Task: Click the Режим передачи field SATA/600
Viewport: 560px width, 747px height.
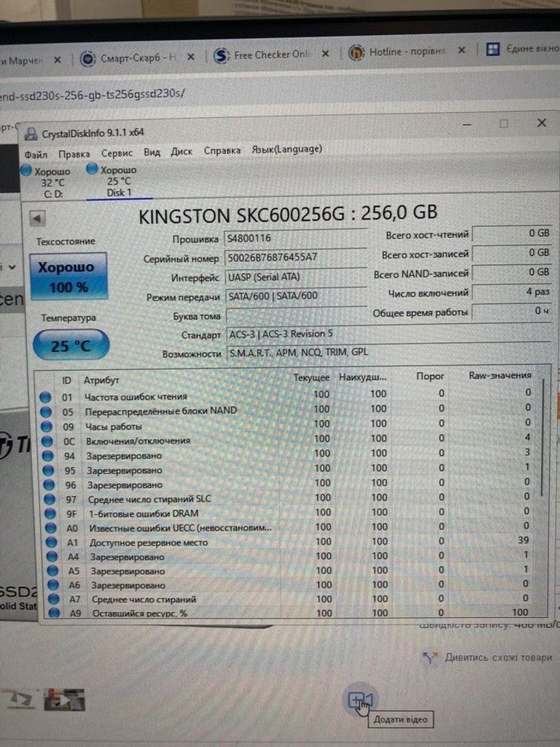Action: click(296, 296)
